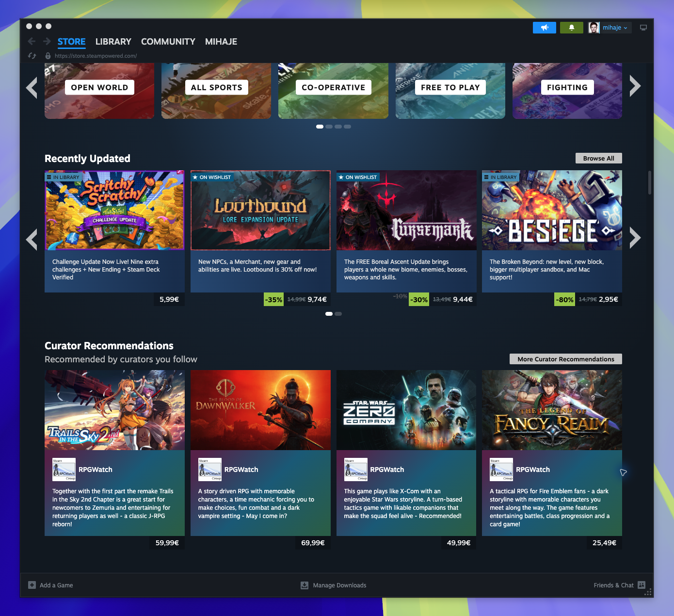The height and width of the screenshot is (616, 674).
Task: Go to next Recently Updated games
Action: [x=635, y=238]
